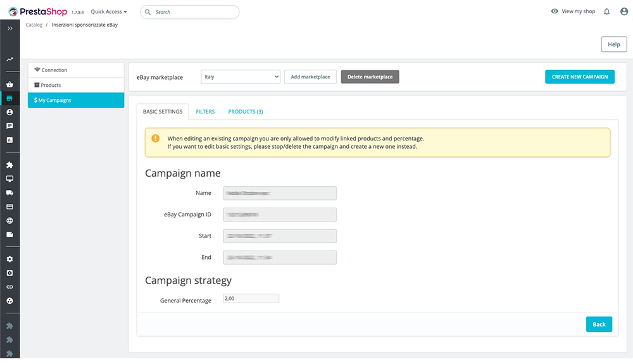This screenshot has width=633, height=364.
Task: Open Payment credit-card sidebar icon
Action: click(9, 206)
